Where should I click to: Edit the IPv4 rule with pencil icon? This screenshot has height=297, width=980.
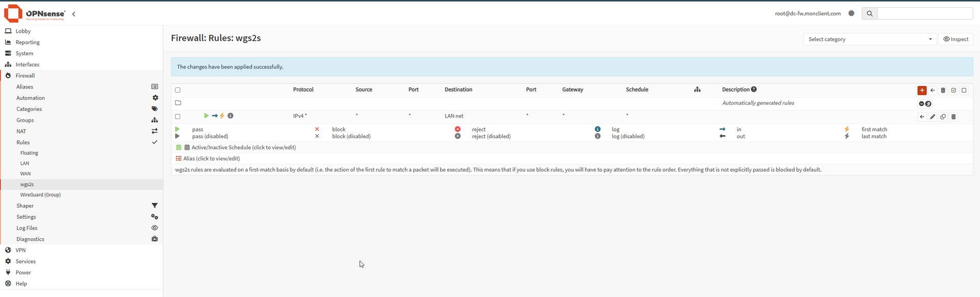coord(933,117)
